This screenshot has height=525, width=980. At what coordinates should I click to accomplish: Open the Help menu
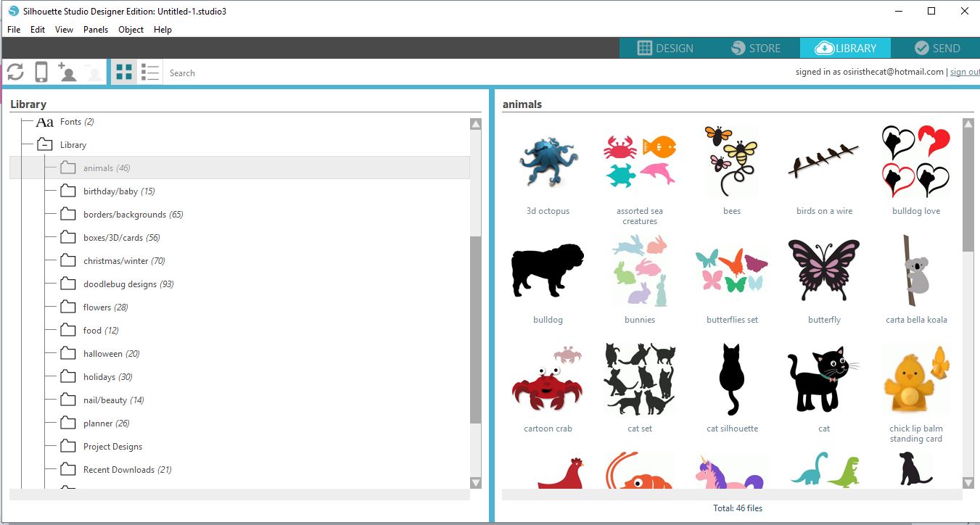(x=162, y=30)
